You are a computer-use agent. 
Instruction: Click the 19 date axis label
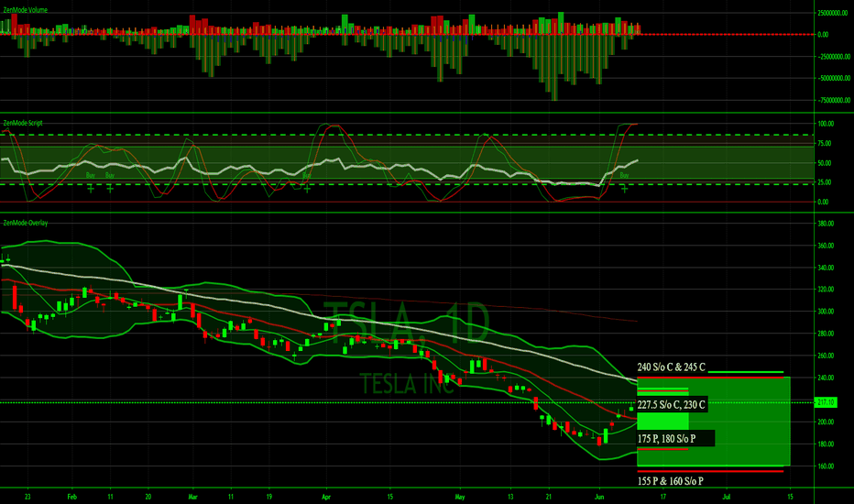269,497
